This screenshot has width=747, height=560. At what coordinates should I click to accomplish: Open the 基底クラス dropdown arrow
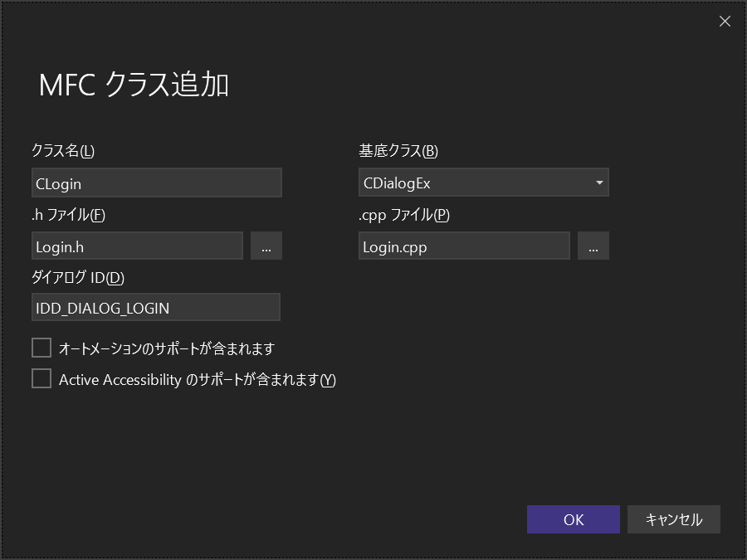pyautogui.click(x=599, y=183)
